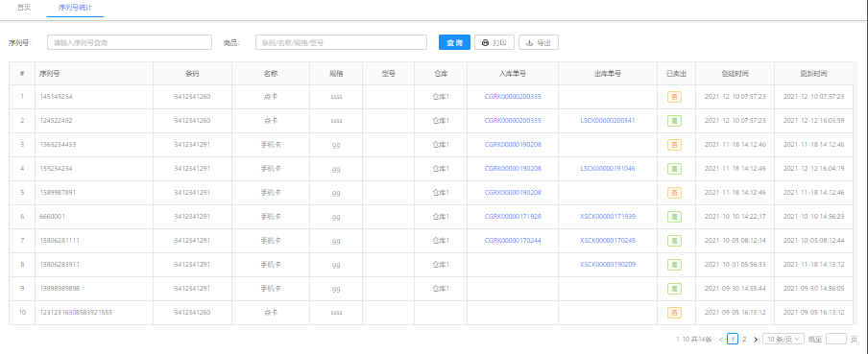This screenshot has height=354, width=868.
Task: Click the previous page arrow
Action: tap(720, 339)
